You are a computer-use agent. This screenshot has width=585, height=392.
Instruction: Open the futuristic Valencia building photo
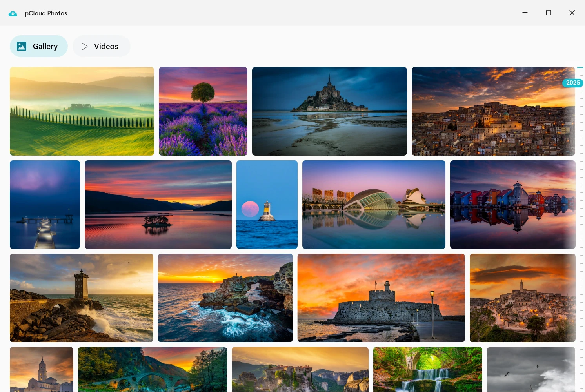[374, 205]
